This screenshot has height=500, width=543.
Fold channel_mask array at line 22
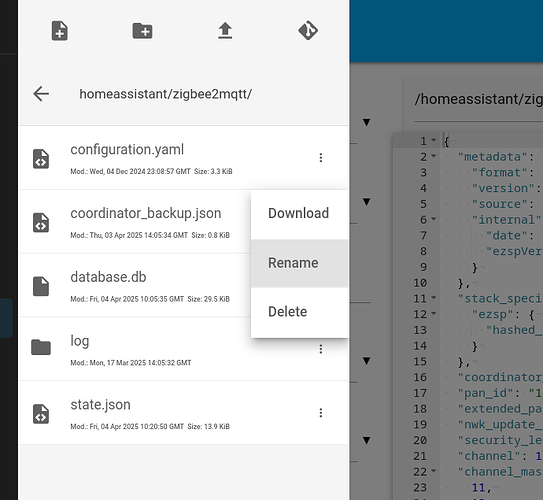[x=434, y=471]
